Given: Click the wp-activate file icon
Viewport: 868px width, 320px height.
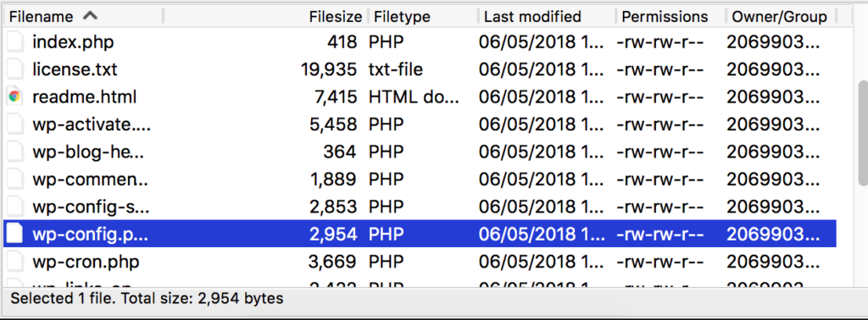Looking at the screenshot, I should click(x=15, y=125).
